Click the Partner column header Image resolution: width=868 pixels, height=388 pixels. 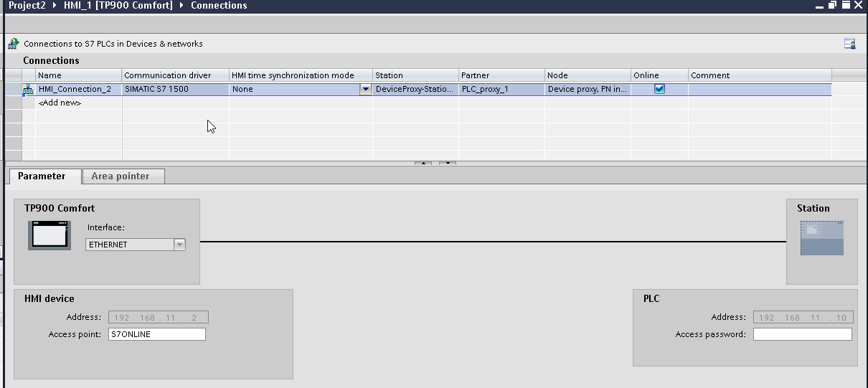502,75
